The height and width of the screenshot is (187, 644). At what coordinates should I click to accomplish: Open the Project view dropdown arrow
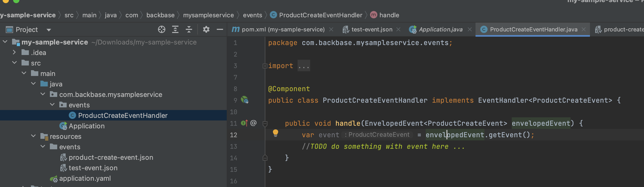click(49, 30)
